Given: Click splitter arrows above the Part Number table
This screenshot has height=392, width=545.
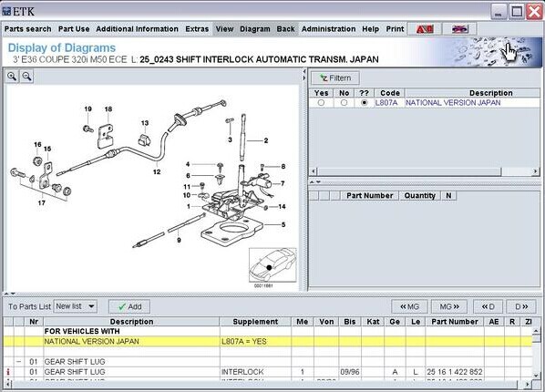Looking at the screenshot, I should (x=315, y=181).
